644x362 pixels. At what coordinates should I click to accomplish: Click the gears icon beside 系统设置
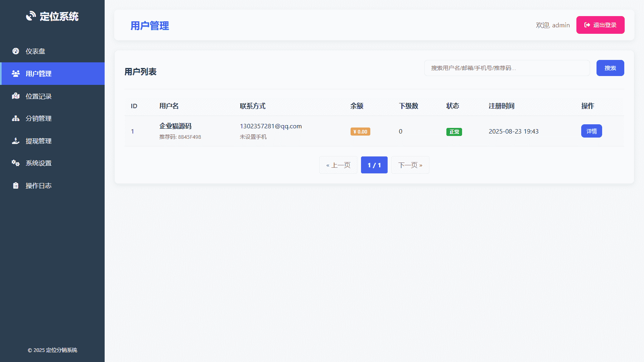(16, 163)
